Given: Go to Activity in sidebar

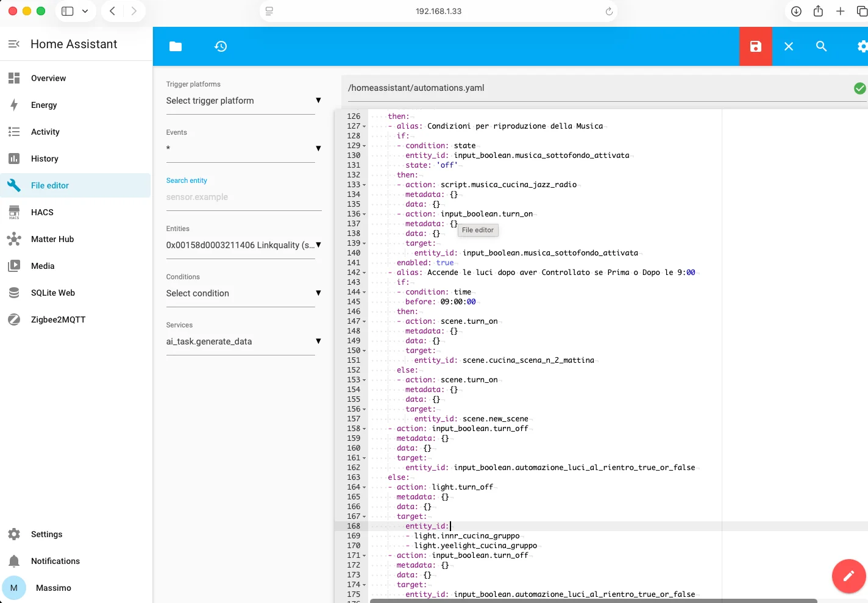Looking at the screenshot, I should click(76, 132).
